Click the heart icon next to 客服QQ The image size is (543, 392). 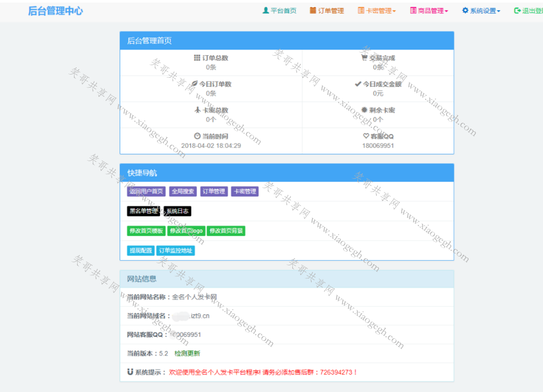pos(366,136)
